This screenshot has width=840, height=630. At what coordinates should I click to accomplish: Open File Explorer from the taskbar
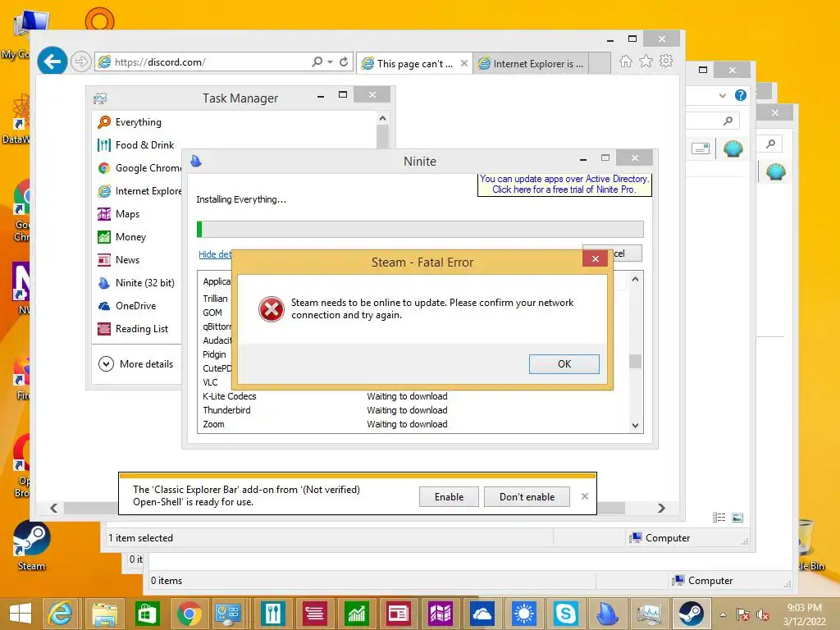pyautogui.click(x=104, y=614)
